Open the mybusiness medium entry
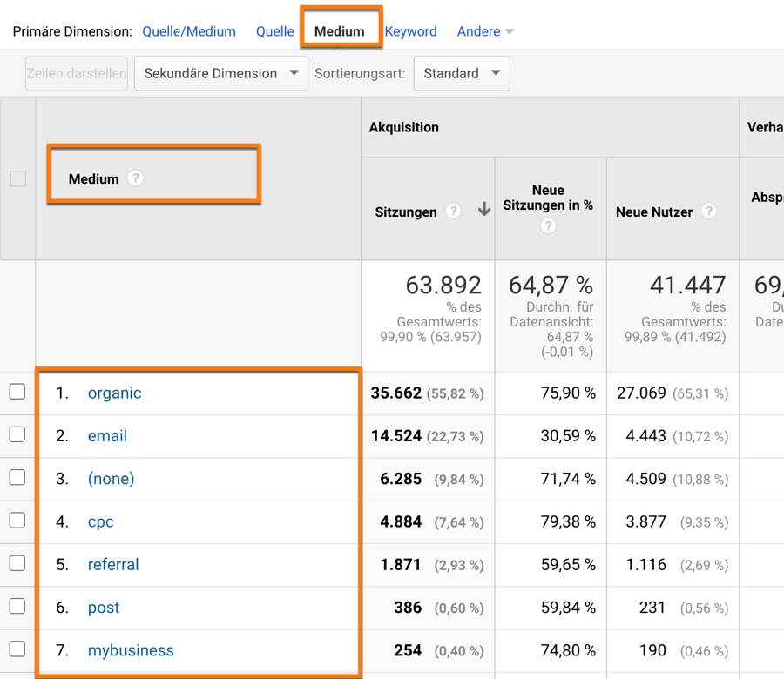The height and width of the screenshot is (679, 784). click(131, 650)
